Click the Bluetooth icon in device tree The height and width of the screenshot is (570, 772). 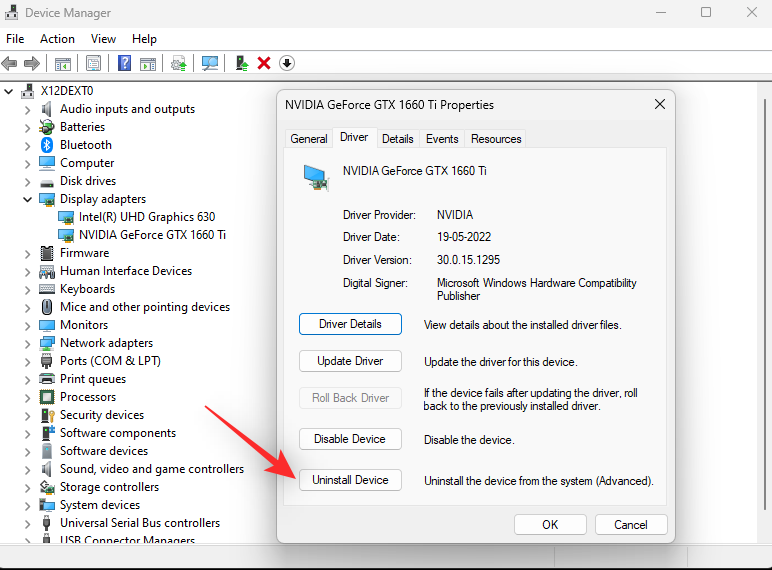(x=47, y=145)
